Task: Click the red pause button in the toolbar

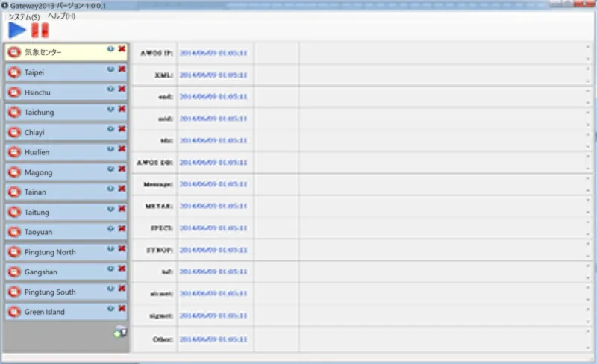Action: 40,31
